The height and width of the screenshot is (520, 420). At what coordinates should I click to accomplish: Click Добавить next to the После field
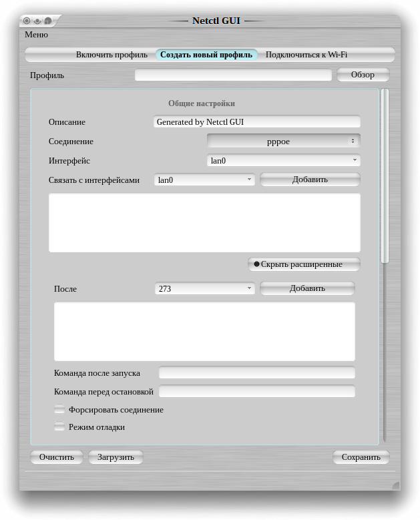coord(307,288)
